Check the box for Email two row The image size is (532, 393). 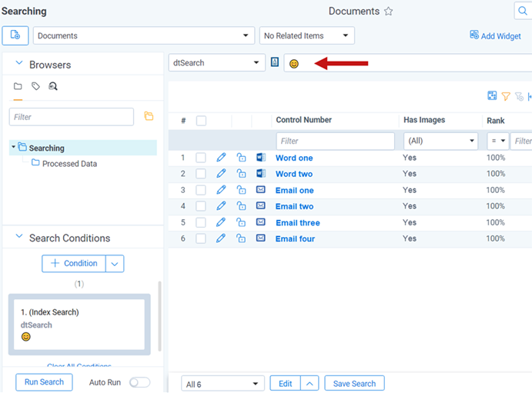coord(201,206)
